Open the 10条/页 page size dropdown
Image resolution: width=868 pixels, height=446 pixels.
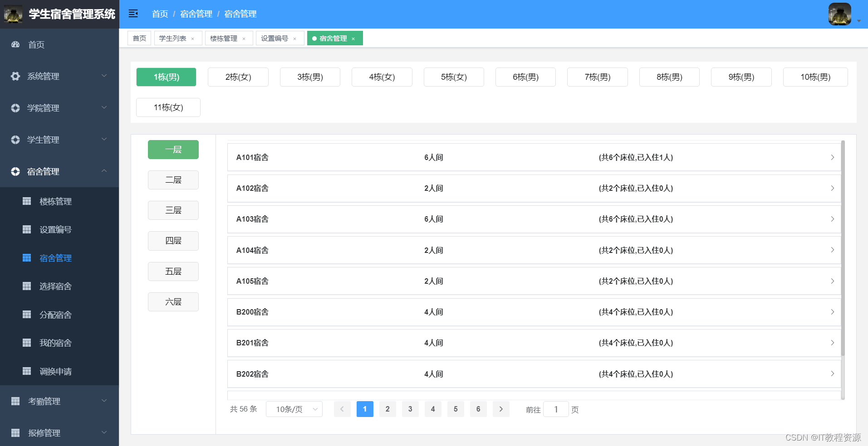[x=294, y=409]
